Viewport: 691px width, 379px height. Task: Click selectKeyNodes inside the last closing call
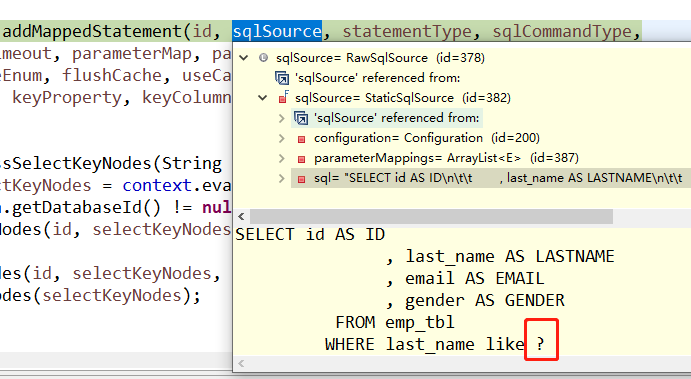(111, 296)
